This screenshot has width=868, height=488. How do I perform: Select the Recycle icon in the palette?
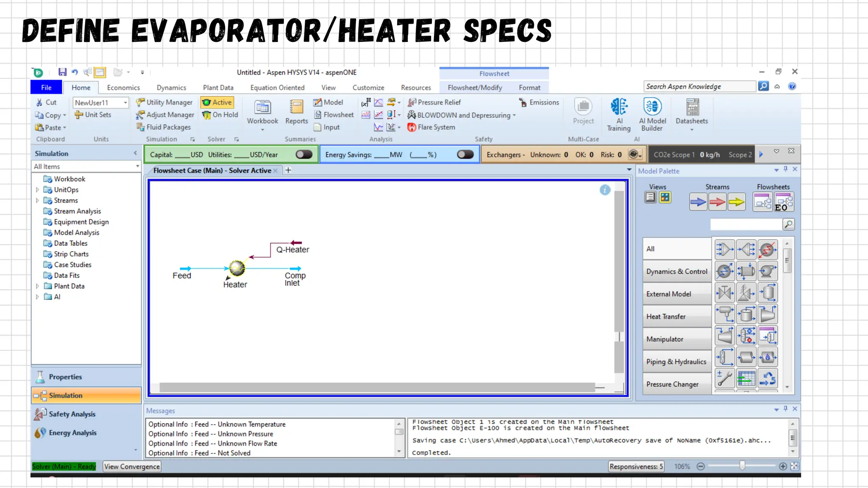click(x=768, y=379)
